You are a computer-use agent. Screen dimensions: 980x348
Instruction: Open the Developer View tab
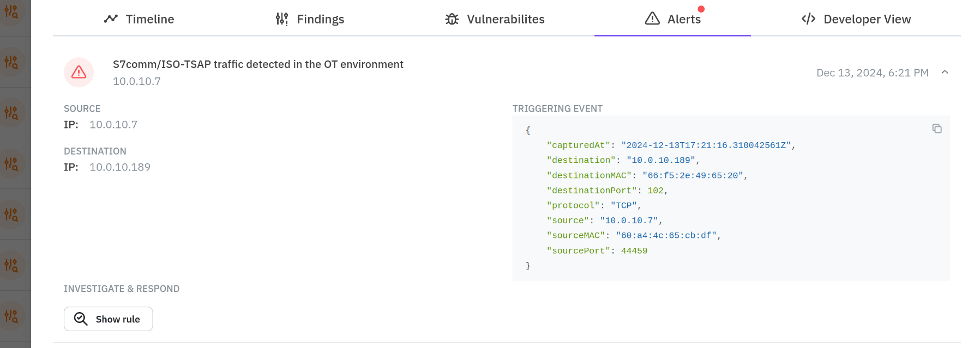(x=856, y=19)
